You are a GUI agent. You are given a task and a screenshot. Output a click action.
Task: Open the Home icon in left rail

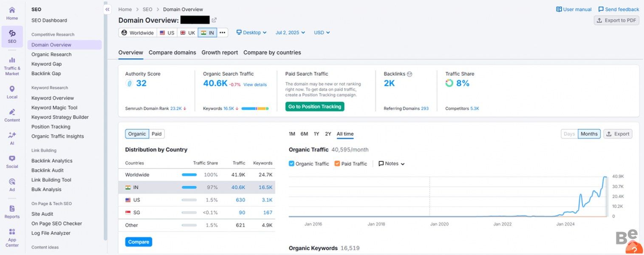[12, 11]
